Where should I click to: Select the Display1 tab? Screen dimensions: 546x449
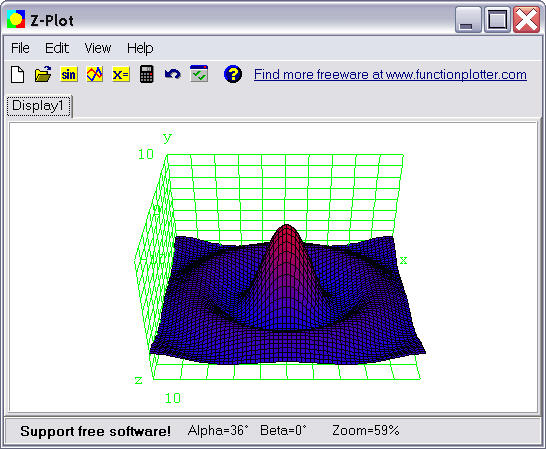click(38, 106)
